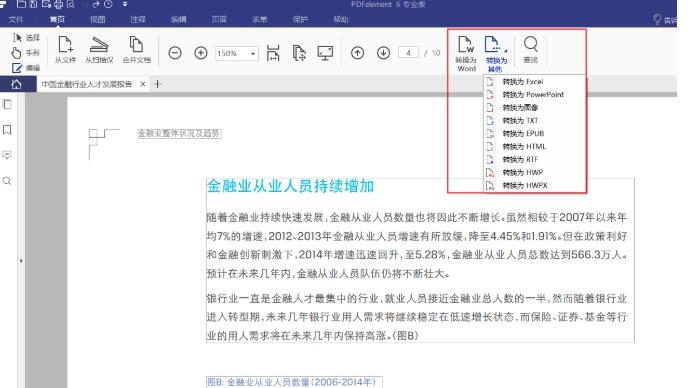Click the plus icon to add new tab
This screenshot has height=388, width=692.
[x=158, y=84]
